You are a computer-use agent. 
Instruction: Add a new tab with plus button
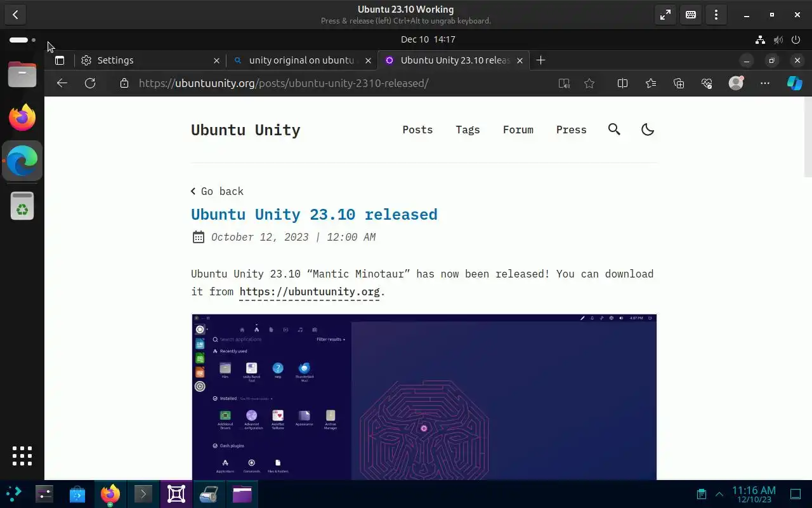click(x=540, y=60)
